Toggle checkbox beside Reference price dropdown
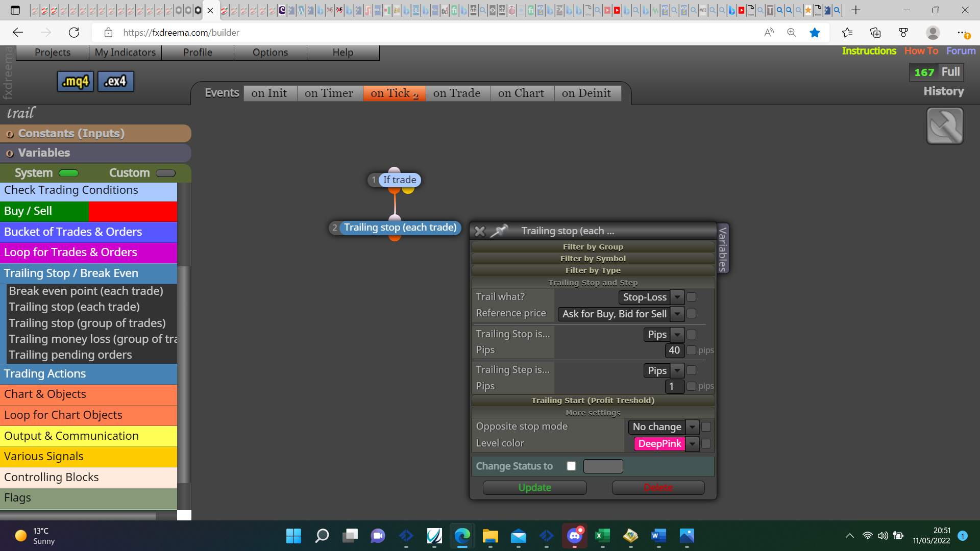Viewport: 980px width, 551px height. [x=692, y=314]
